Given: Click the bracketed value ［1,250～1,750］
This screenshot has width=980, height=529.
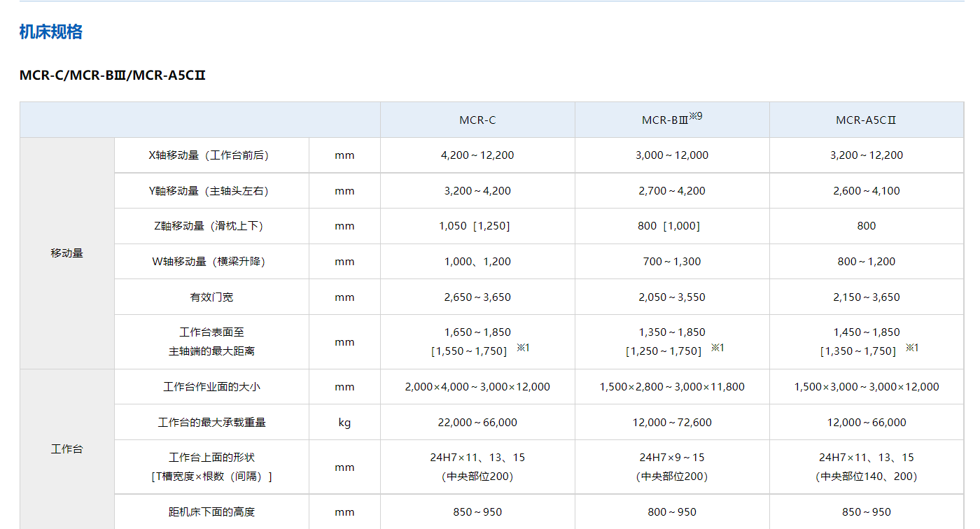Looking at the screenshot, I should point(664,351).
